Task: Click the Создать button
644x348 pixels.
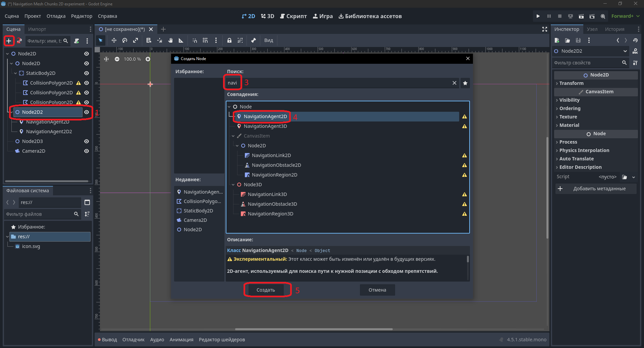Action: click(266, 290)
